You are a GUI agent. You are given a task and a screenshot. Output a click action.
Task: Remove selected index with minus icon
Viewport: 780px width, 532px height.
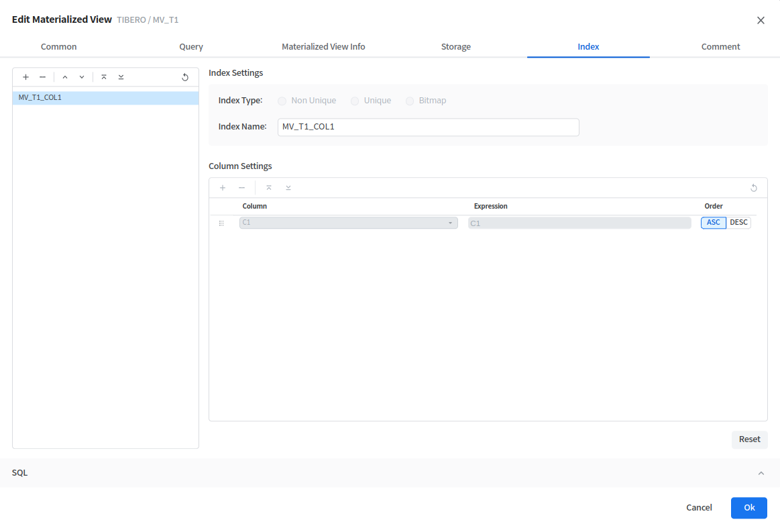coord(42,77)
